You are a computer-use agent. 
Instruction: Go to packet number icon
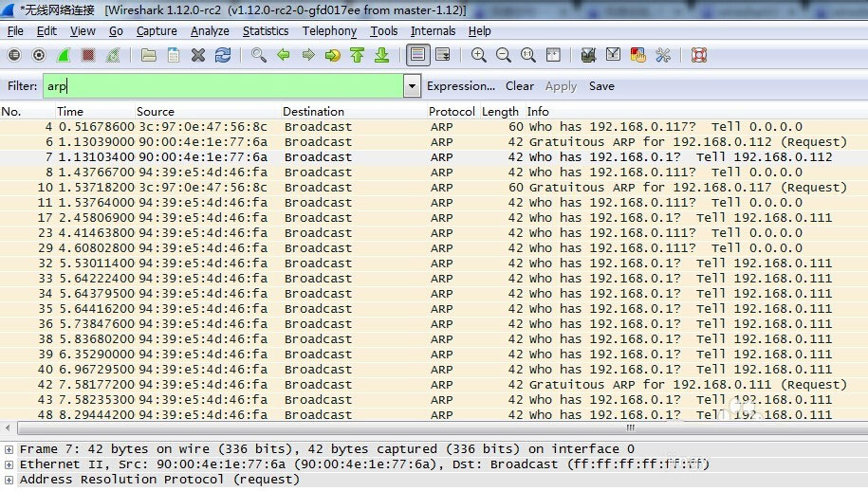(333, 55)
